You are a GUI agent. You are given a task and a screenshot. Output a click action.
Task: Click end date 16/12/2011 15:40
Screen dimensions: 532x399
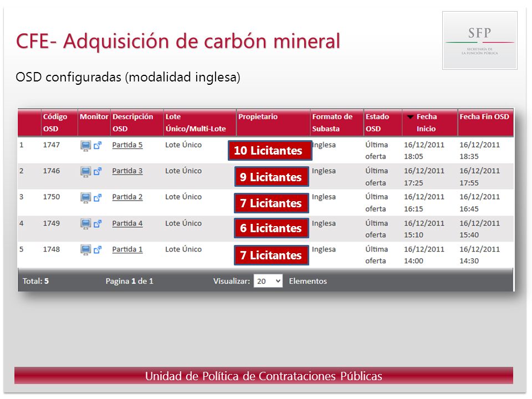480,229
